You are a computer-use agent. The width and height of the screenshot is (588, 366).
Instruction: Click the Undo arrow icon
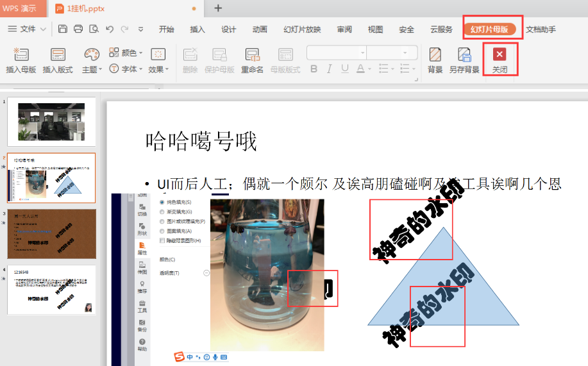[110, 29]
